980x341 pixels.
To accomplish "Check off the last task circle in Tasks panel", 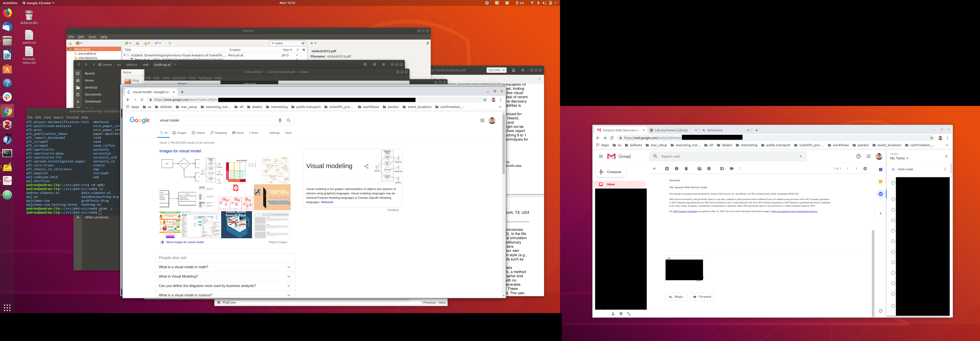I will 893,306.
